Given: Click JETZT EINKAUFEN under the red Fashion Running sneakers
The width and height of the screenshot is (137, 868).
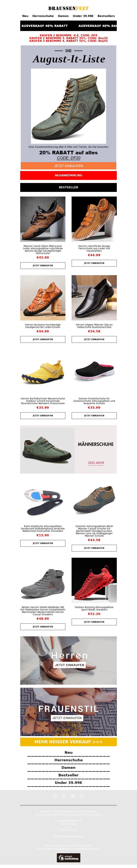Looking at the screenshot, I should coord(94,622).
